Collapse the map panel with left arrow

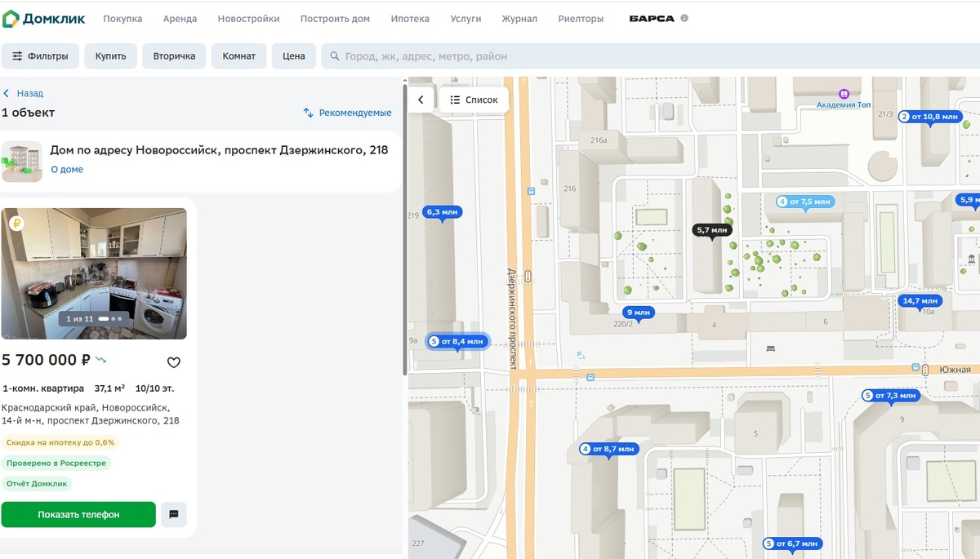coord(421,100)
